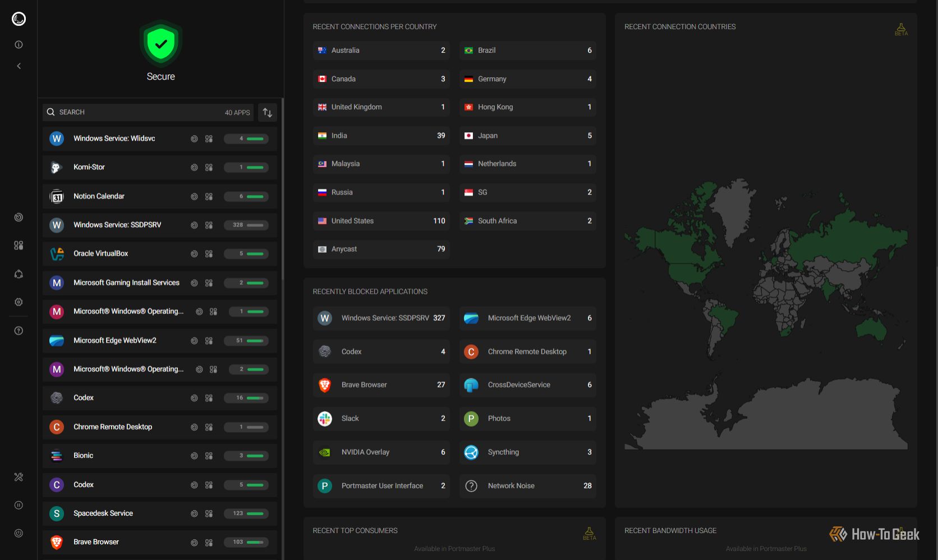Click the world map of connection countries
This screenshot has width=938, height=560.
(766, 314)
